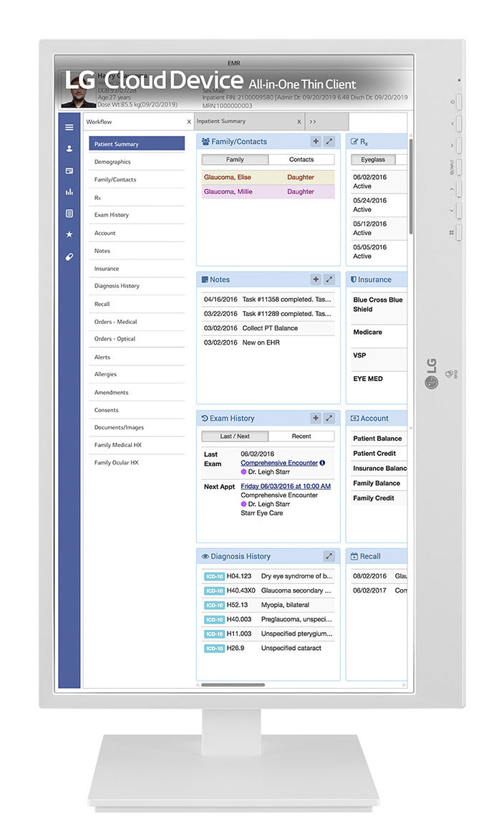The width and height of the screenshot is (504, 837).
Task: Click the pill medication icon in the sidebar
Action: pyautogui.click(x=69, y=257)
